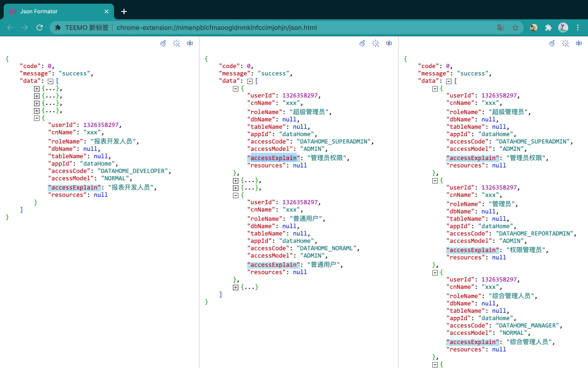Expand the fourth collapsed {...} in left panel
The height and width of the screenshot is (368, 588).
pyautogui.click(x=37, y=110)
